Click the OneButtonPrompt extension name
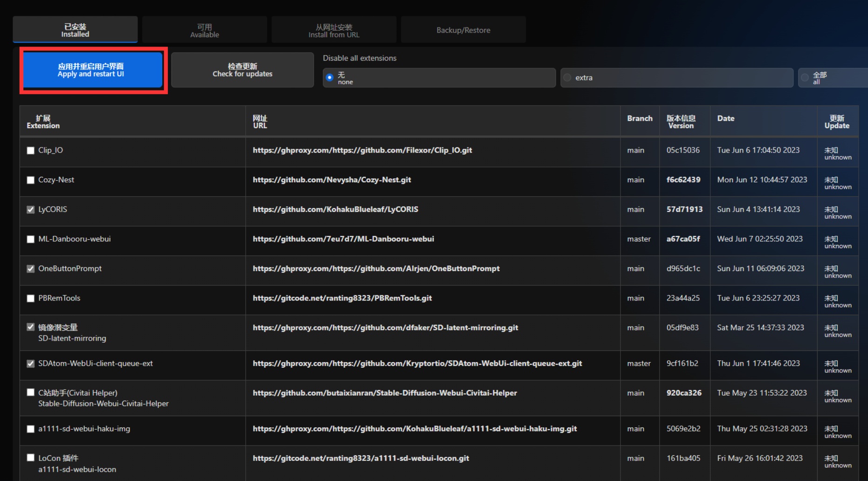 70,268
